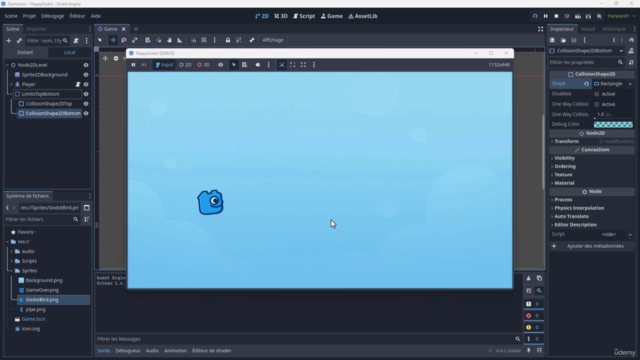Instantiate a child scene with link icon
The height and width of the screenshot is (360, 640).
19,40
